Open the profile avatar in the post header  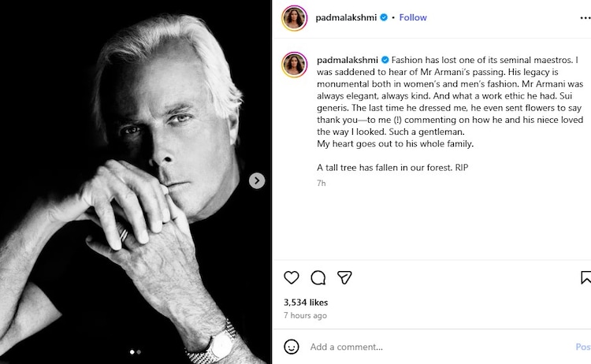pos(295,17)
